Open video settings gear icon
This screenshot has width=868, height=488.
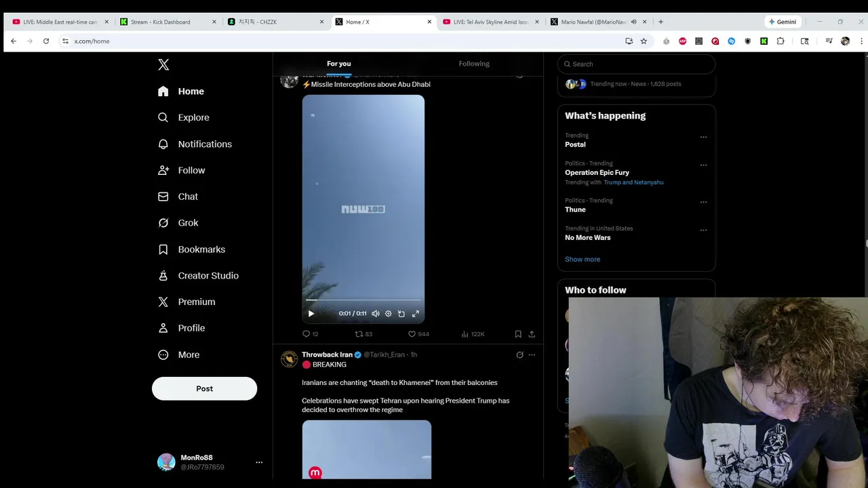pyautogui.click(x=389, y=314)
